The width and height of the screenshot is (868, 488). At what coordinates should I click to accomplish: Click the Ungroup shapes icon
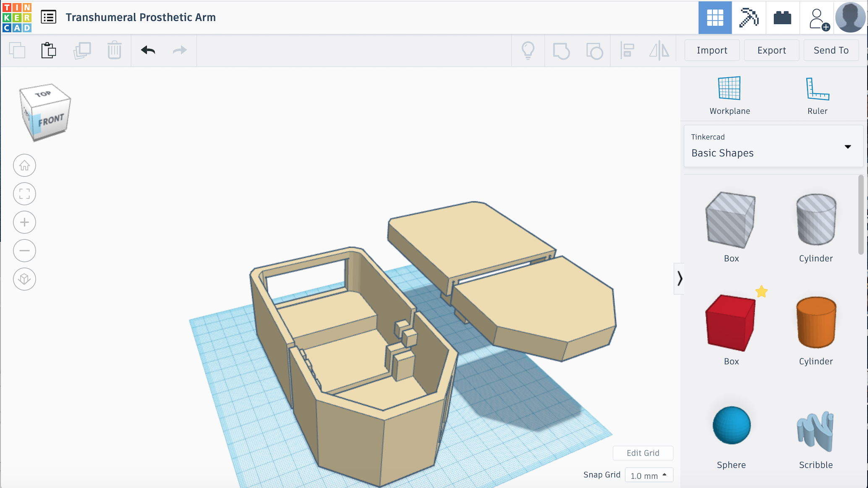(594, 51)
